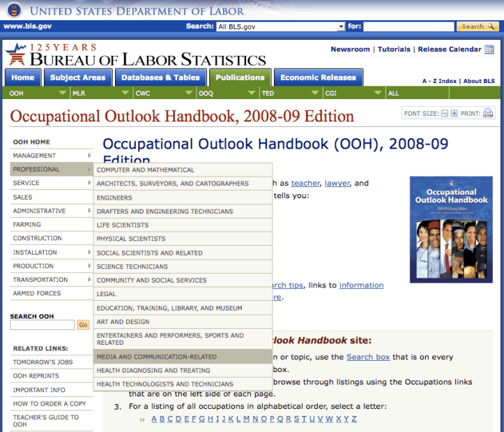Click the Search button with magnifier
This screenshot has width=504, height=432.
tap(478, 27)
